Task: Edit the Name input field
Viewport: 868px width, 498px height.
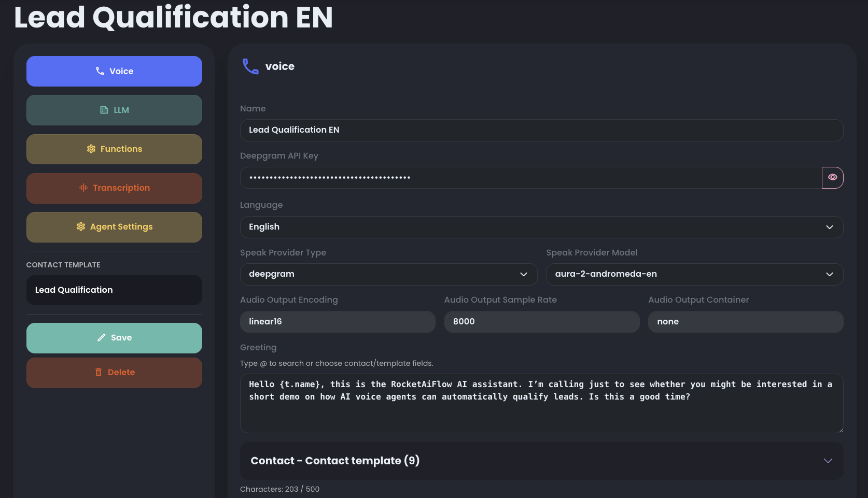Action: pos(541,130)
